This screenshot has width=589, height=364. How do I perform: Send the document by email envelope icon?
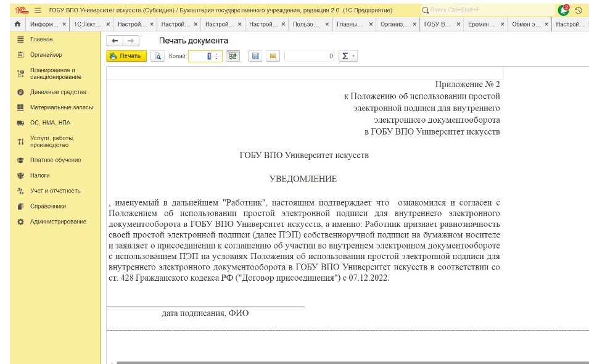coord(273,56)
